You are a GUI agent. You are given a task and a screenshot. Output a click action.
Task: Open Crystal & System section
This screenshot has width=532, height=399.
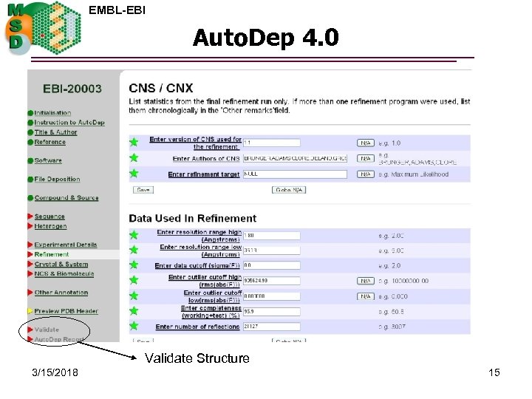61,264
